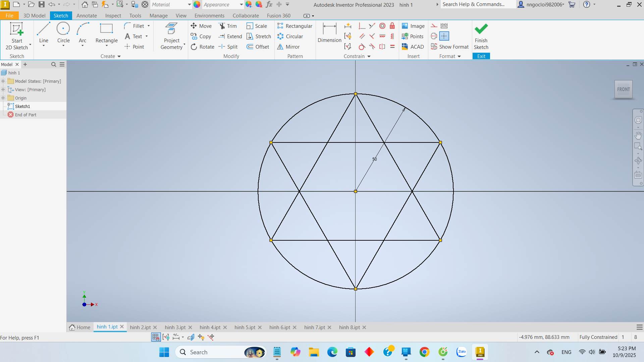The height and width of the screenshot is (362, 644).
Task: Expand the Origin folder in browser
Action: [x=3, y=98]
